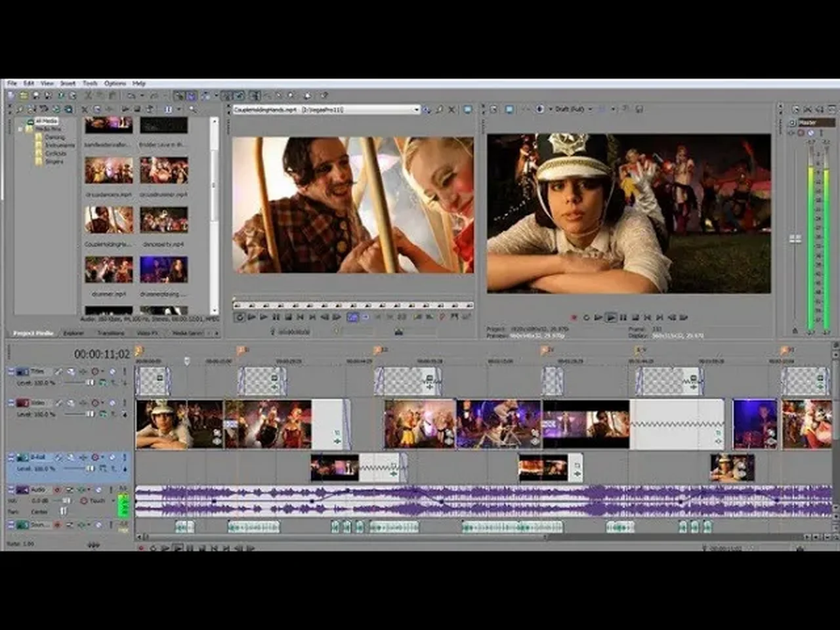Screen dimensions: 840x630
Task: Pause playback in the video preview transport
Action: [x=623, y=318]
